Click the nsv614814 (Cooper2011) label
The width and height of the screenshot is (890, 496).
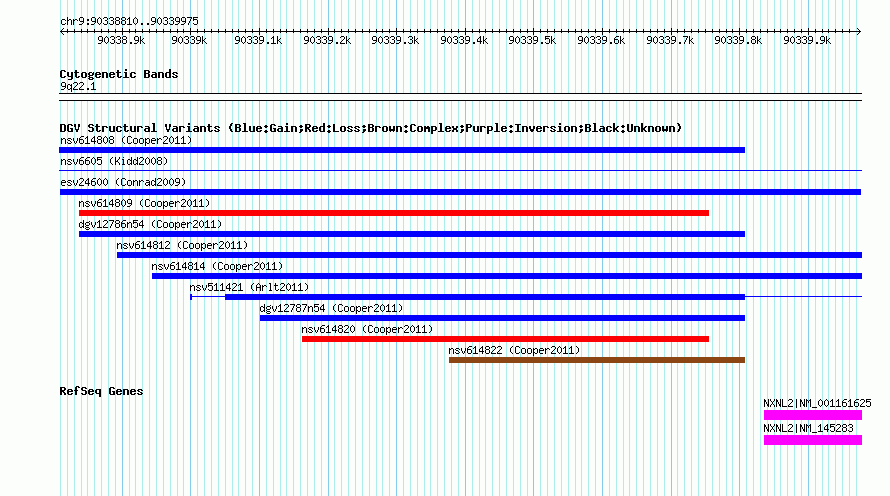217,266
